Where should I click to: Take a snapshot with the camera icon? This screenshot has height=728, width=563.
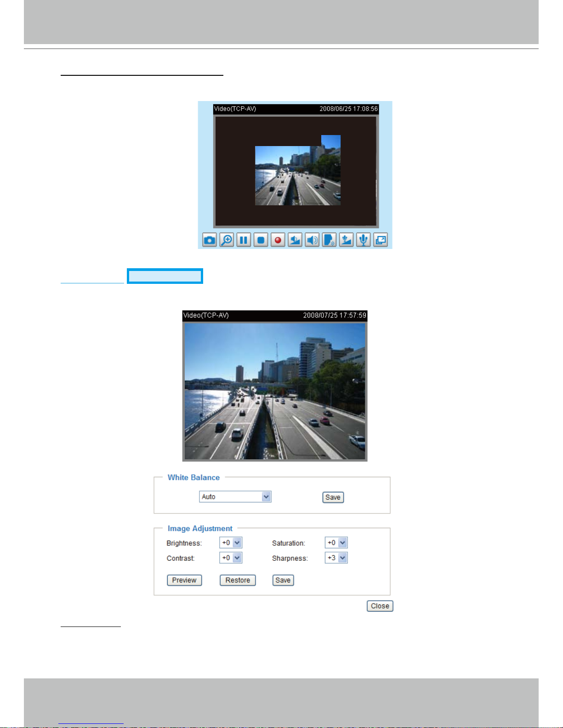click(x=210, y=240)
